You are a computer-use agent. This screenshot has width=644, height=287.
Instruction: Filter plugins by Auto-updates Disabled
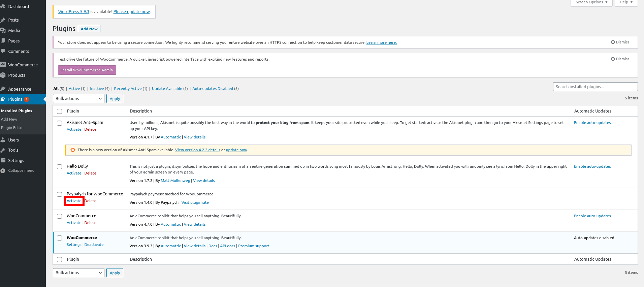pos(213,89)
